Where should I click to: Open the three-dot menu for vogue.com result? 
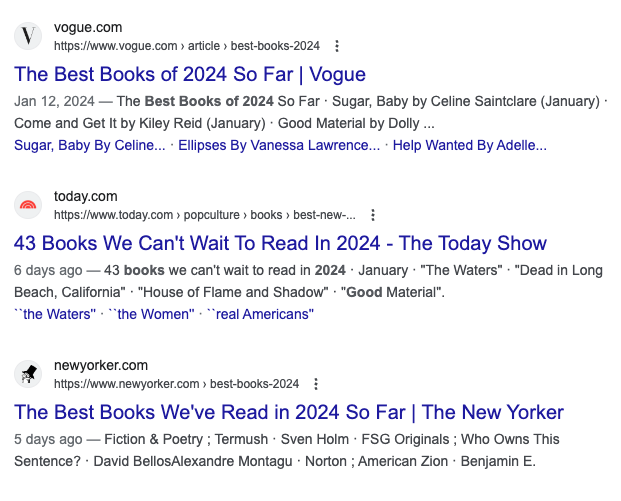pyautogui.click(x=337, y=46)
